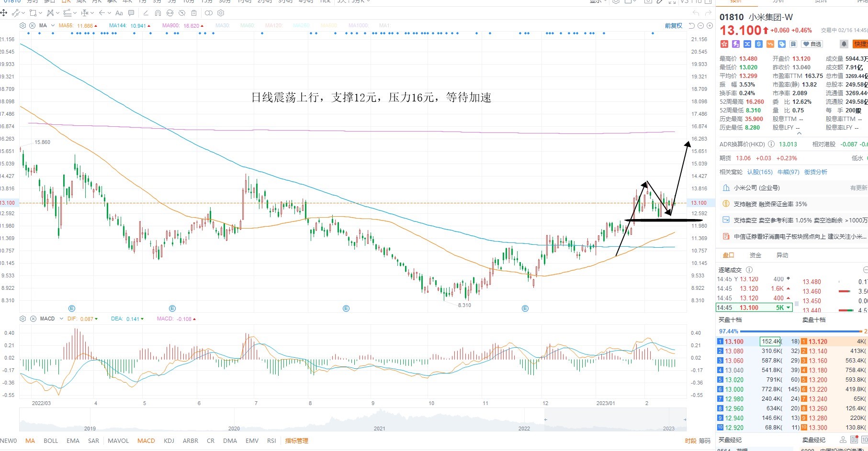Select the measure range tool
868x451 pixels.
(85, 13)
